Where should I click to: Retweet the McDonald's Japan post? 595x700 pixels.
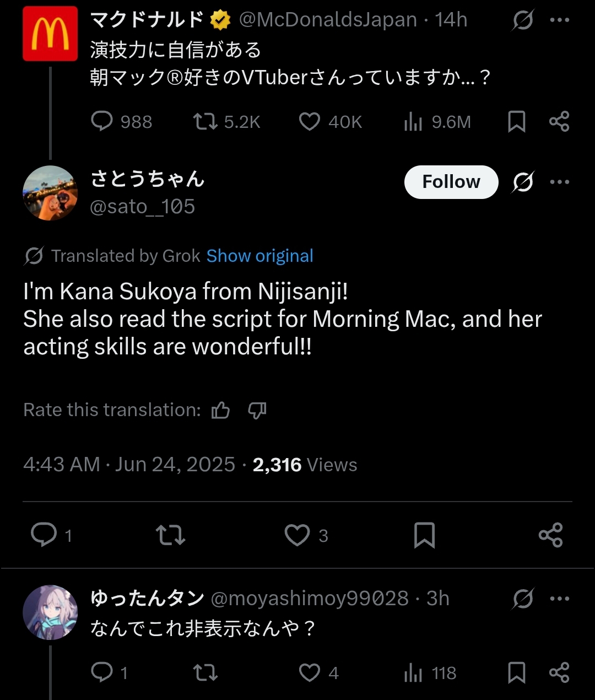click(205, 121)
